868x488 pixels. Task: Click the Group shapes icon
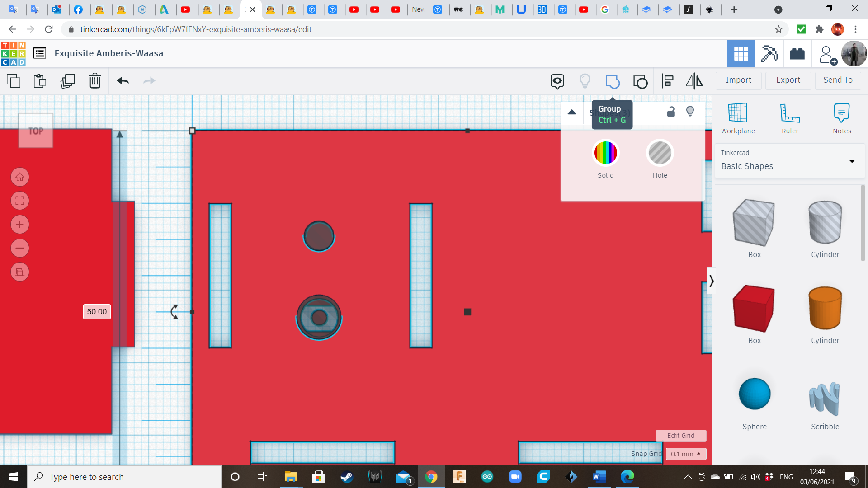click(612, 81)
